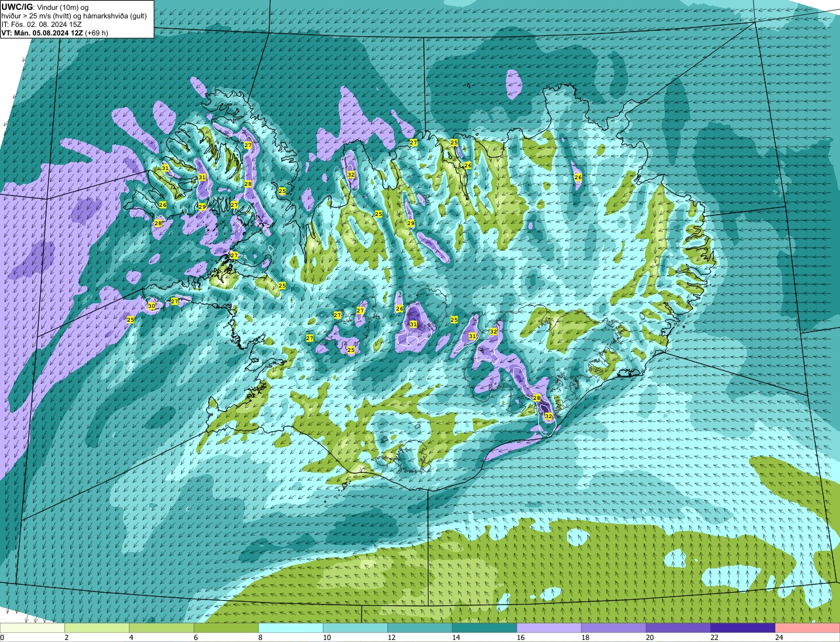The image size is (840, 642).
Task: Select the "8" tick label on the scale
Action: click(260, 637)
